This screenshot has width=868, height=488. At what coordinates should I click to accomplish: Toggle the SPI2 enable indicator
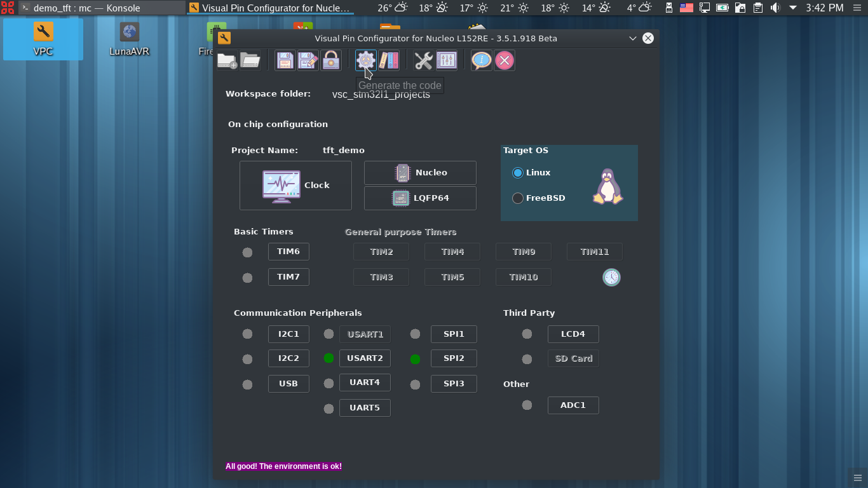point(415,359)
